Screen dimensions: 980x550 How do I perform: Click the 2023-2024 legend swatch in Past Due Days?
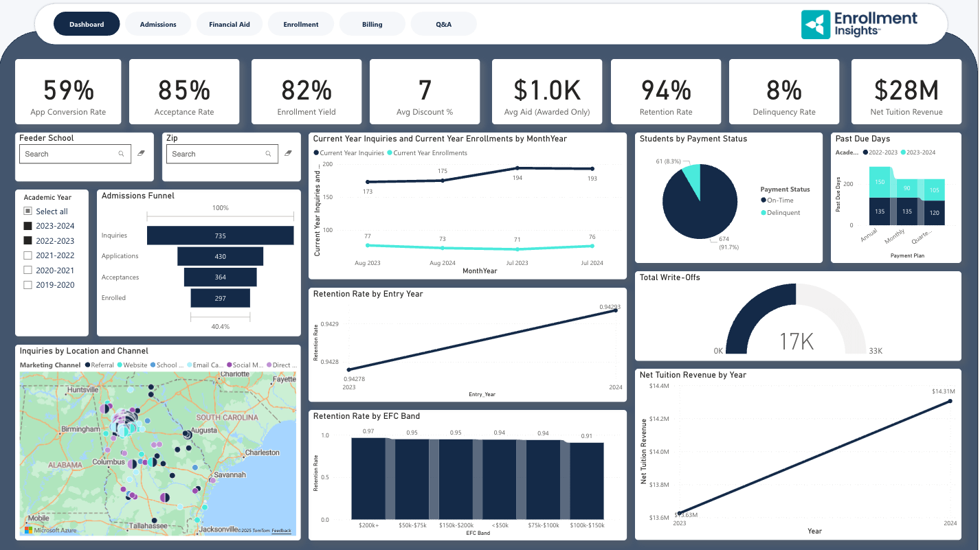904,152
